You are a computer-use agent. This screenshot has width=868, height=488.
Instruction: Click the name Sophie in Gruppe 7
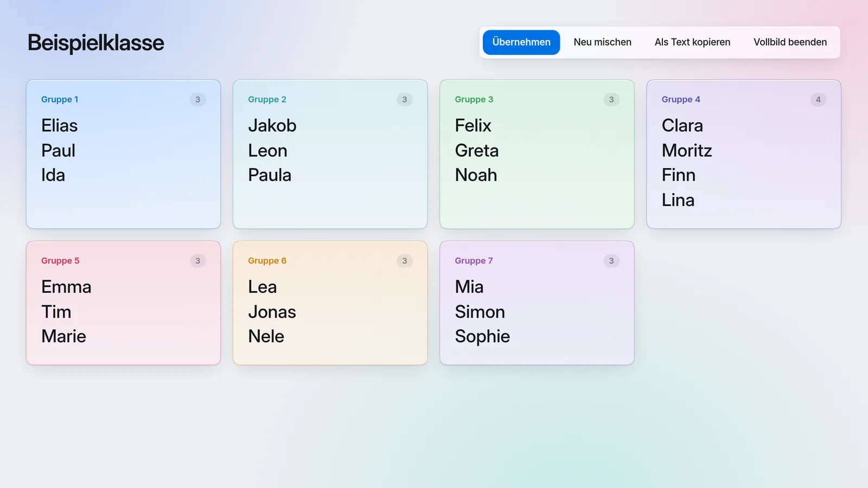click(x=482, y=337)
